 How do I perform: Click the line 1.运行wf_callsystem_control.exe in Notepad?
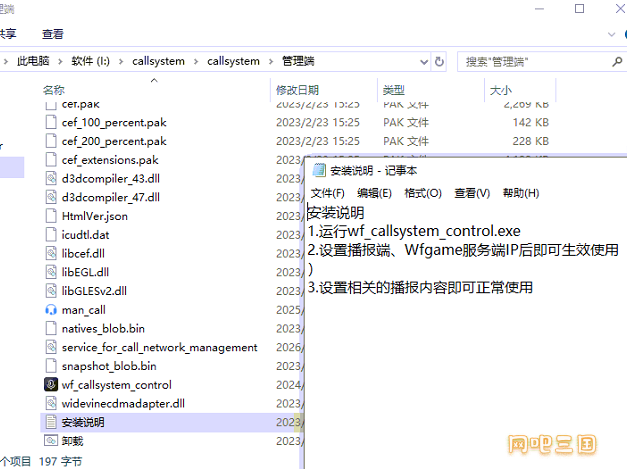[x=414, y=231]
